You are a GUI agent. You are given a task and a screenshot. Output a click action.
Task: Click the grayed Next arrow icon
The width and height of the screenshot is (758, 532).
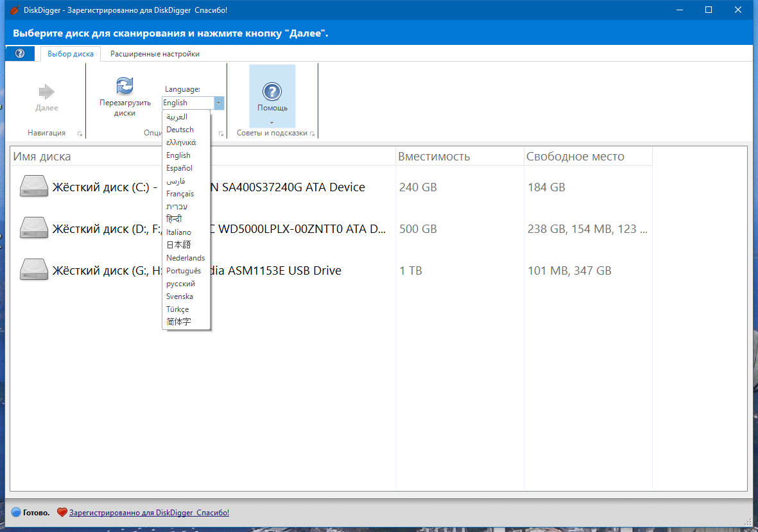47,91
